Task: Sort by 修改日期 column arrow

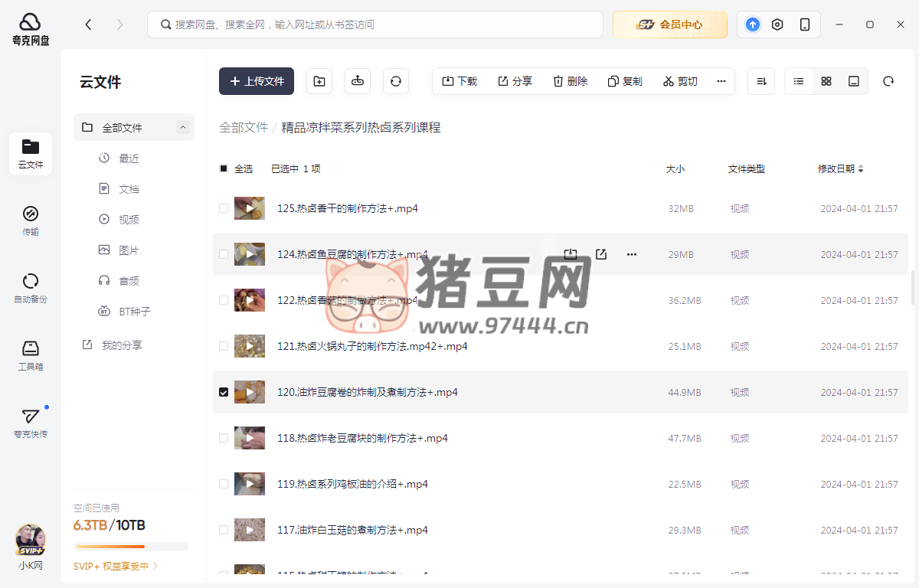Action: pos(861,169)
